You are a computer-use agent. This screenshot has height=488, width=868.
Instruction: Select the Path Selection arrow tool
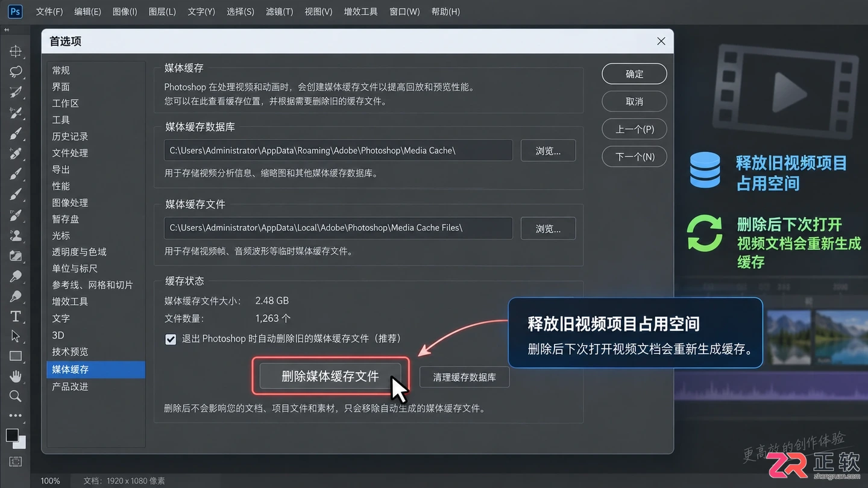[16, 336]
